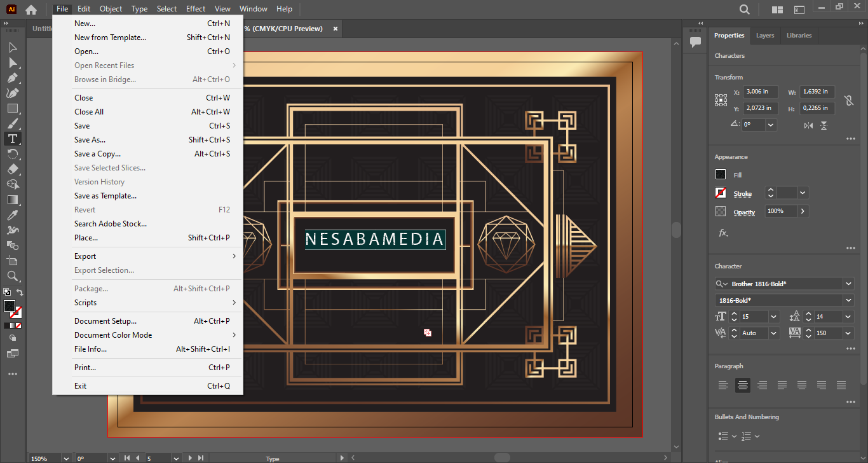868x463 pixels.
Task: Click the search magnifier in the top bar
Action: coord(745,9)
